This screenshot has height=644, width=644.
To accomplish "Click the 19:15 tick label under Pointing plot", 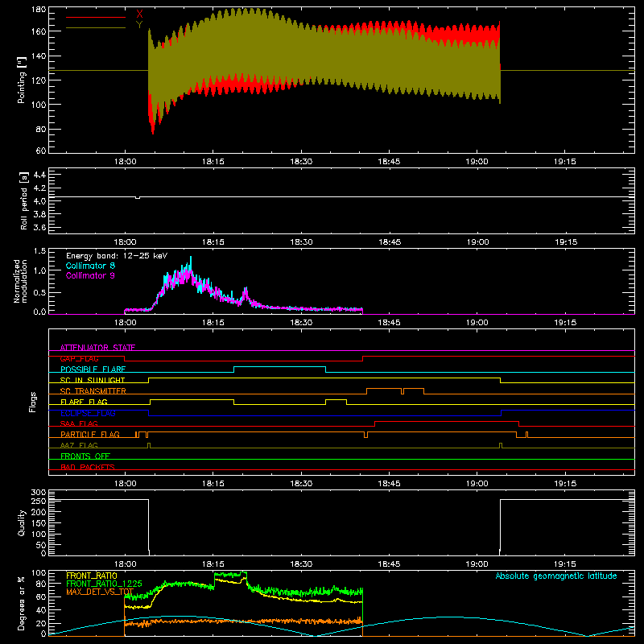I will pyautogui.click(x=565, y=162).
